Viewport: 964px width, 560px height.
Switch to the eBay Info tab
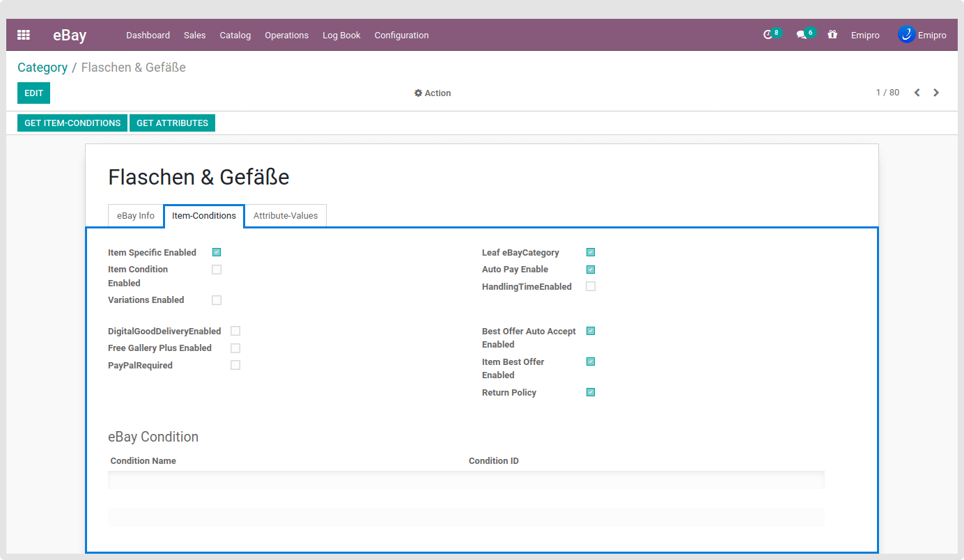point(136,216)
